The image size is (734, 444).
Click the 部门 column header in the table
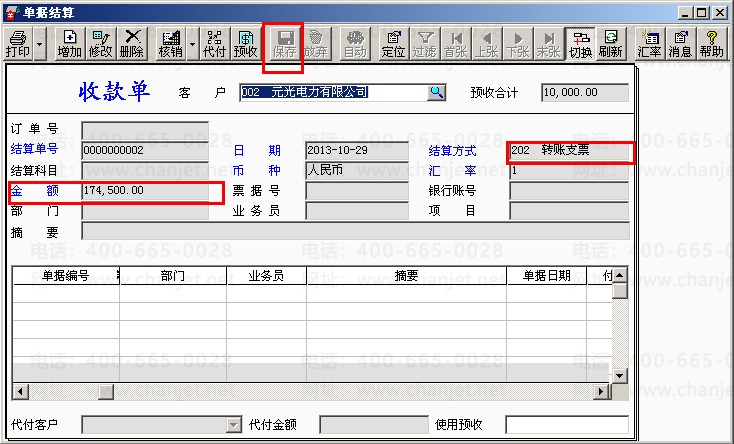173,275
